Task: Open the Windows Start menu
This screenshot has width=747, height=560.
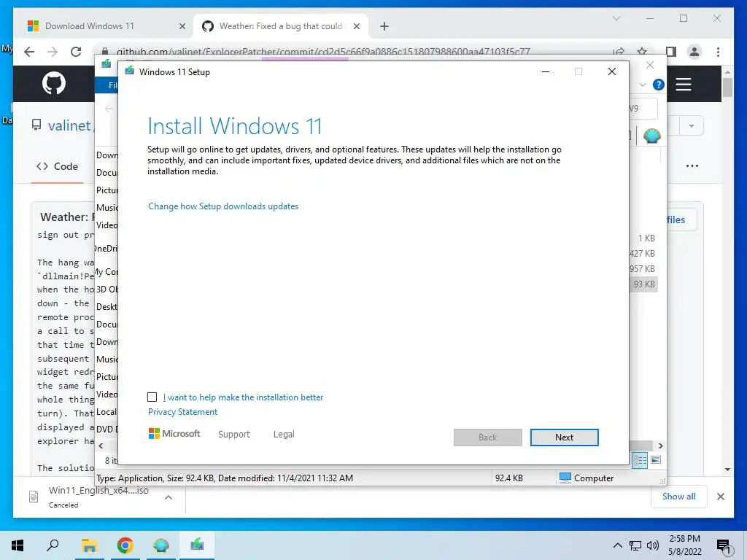Action: 18,545
